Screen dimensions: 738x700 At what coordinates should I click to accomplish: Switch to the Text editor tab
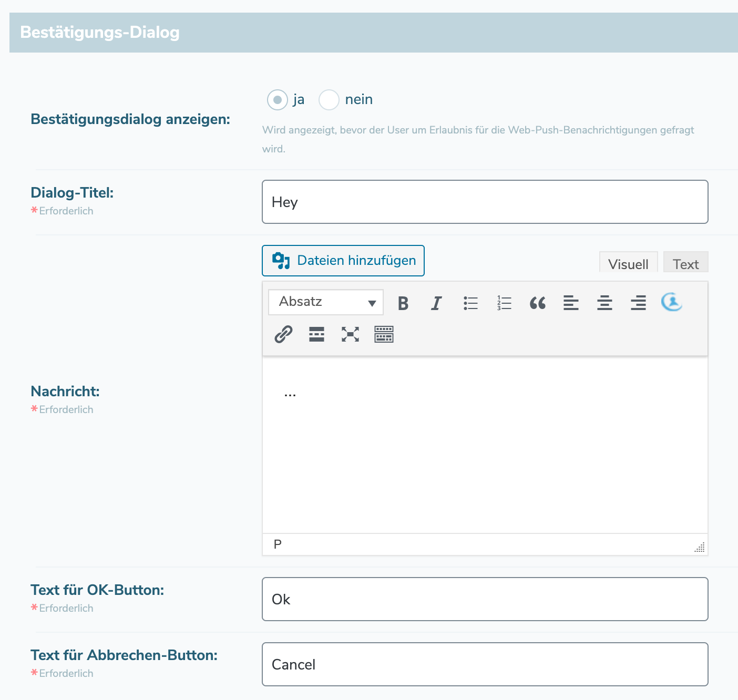pos(685,263)
